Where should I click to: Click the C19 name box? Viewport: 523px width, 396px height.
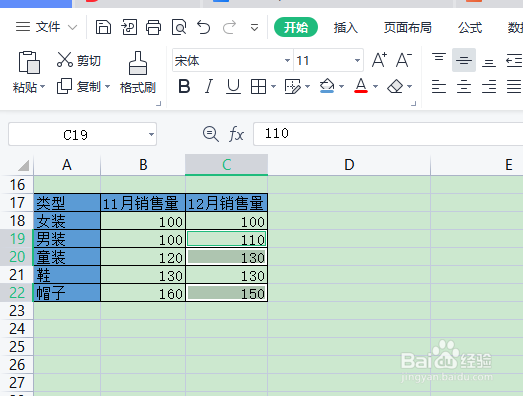coord(76,134)
